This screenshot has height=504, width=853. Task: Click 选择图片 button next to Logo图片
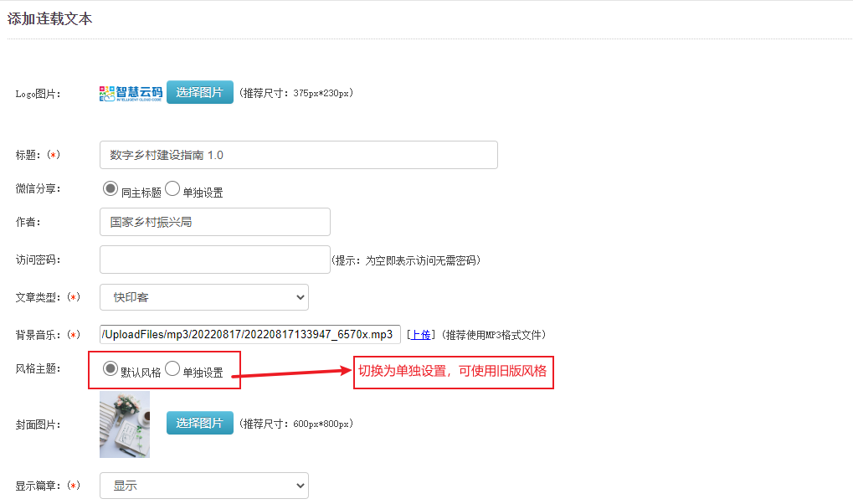click(x=199, y=92)
